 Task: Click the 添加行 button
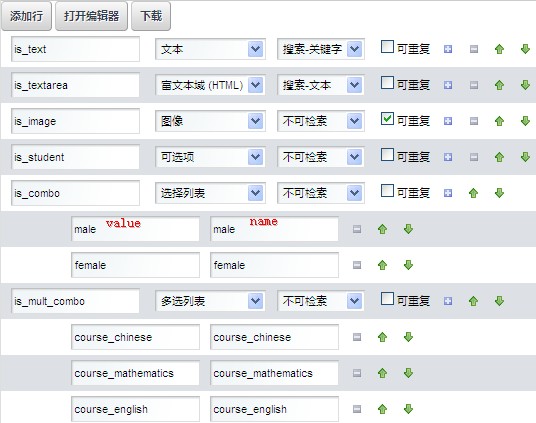(26, 16)
